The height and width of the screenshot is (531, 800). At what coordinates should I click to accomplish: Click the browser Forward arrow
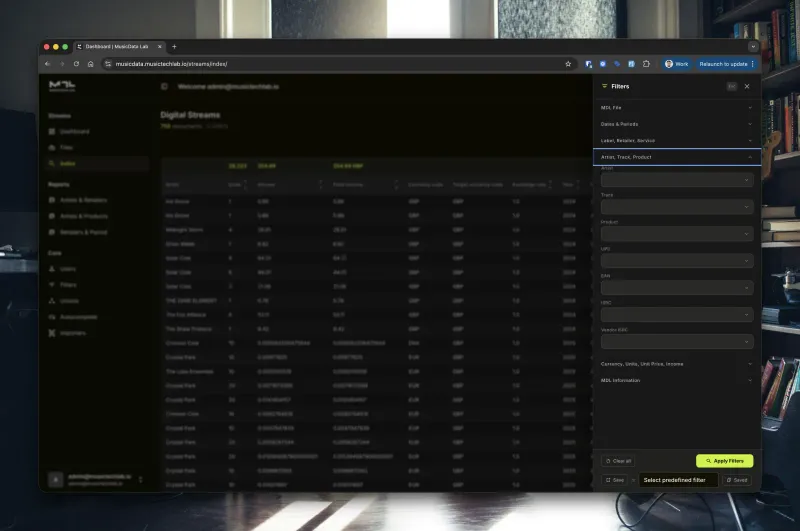point(62,64)
